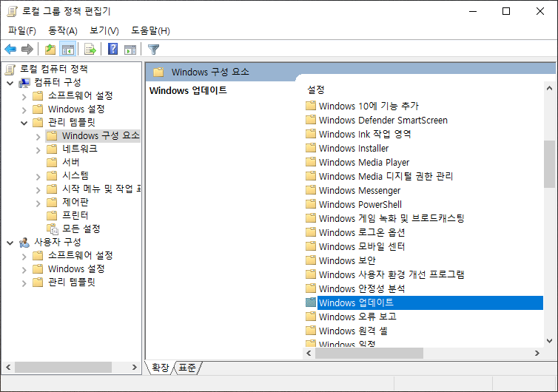
Task: Click the Up one level folder icon
Action: 50,49
